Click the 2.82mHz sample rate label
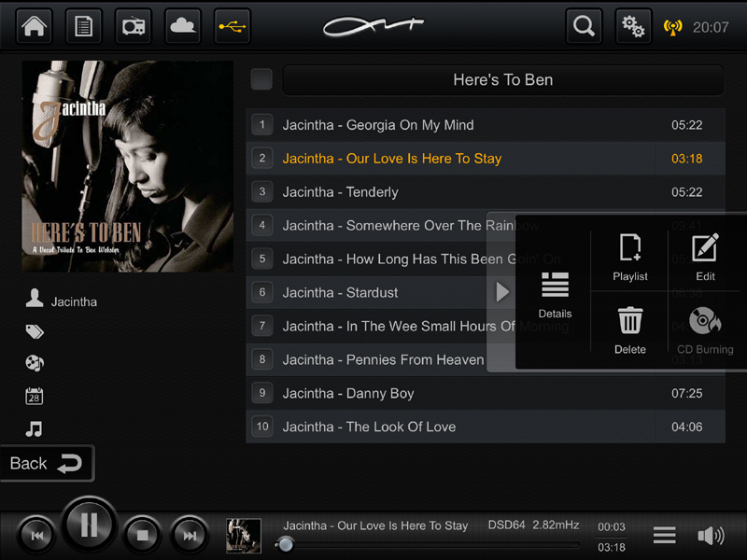Viewport: 747px width, 560px height. 556,525
